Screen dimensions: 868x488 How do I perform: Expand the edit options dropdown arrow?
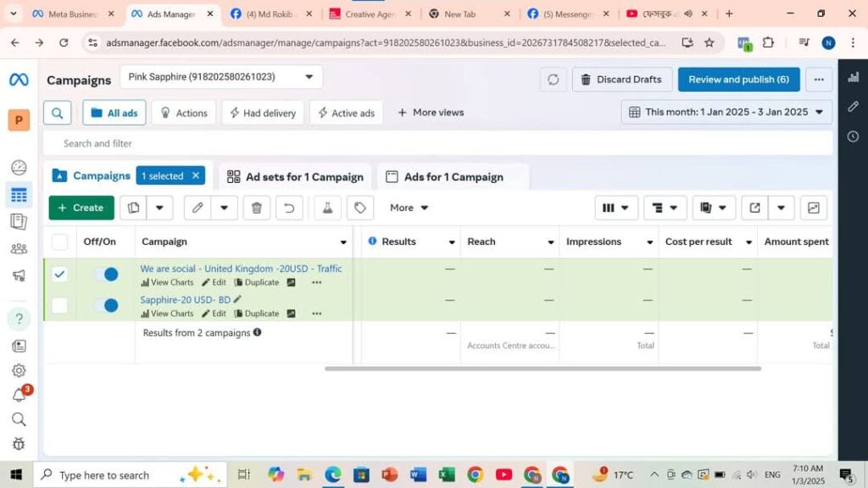224,208
